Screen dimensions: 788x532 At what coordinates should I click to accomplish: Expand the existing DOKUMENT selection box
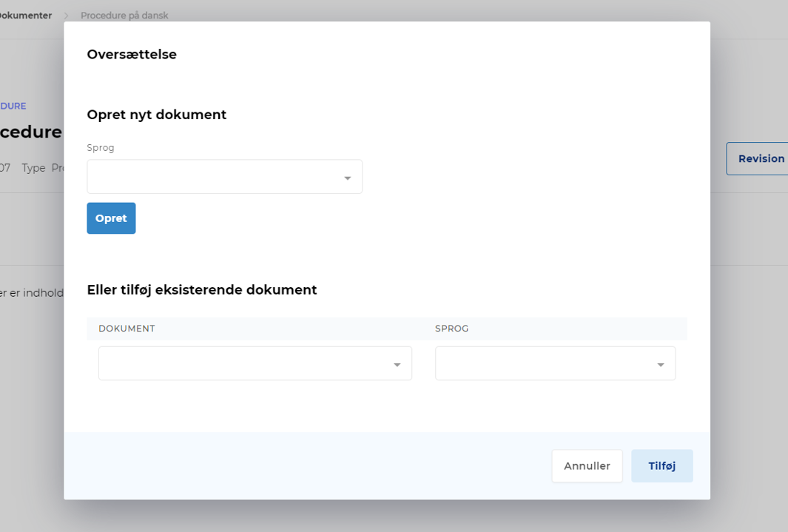pyautogui.click(x=244, y=363)
